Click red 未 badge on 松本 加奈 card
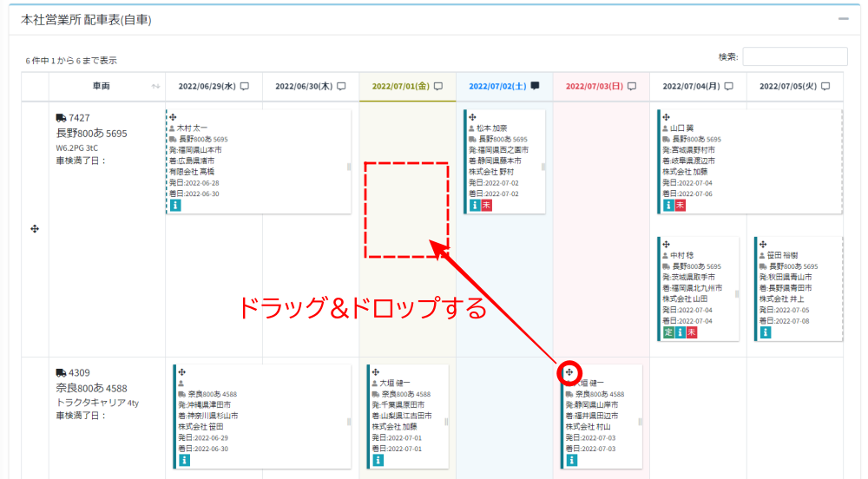This screenshot has height=479, width=868. [x=487, y=205]
